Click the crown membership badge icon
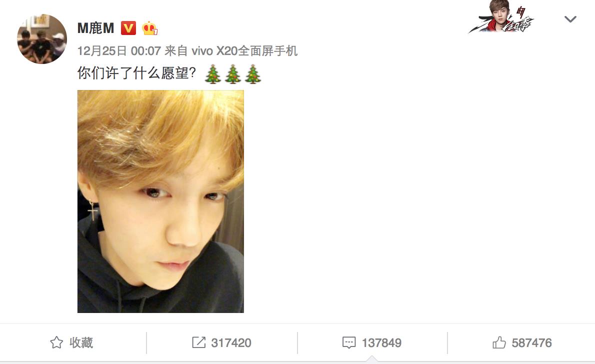This screenshot has width=595, height=364. (150, 28)
